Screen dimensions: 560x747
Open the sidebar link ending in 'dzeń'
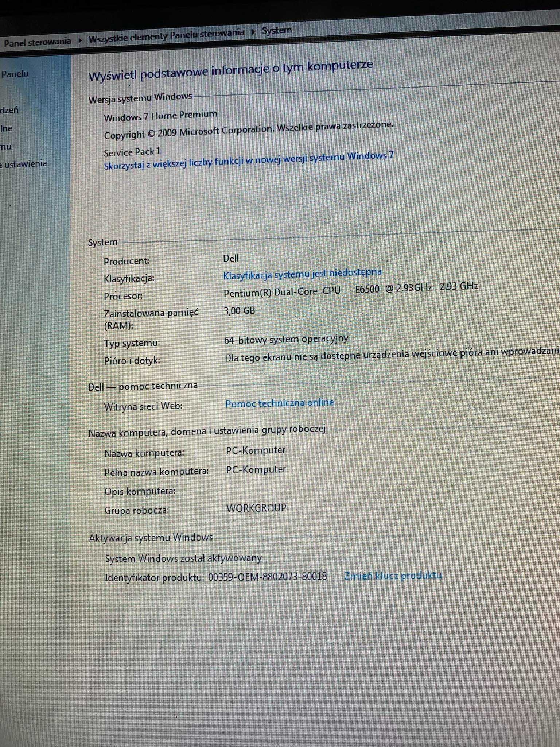[x=9, y=110]
